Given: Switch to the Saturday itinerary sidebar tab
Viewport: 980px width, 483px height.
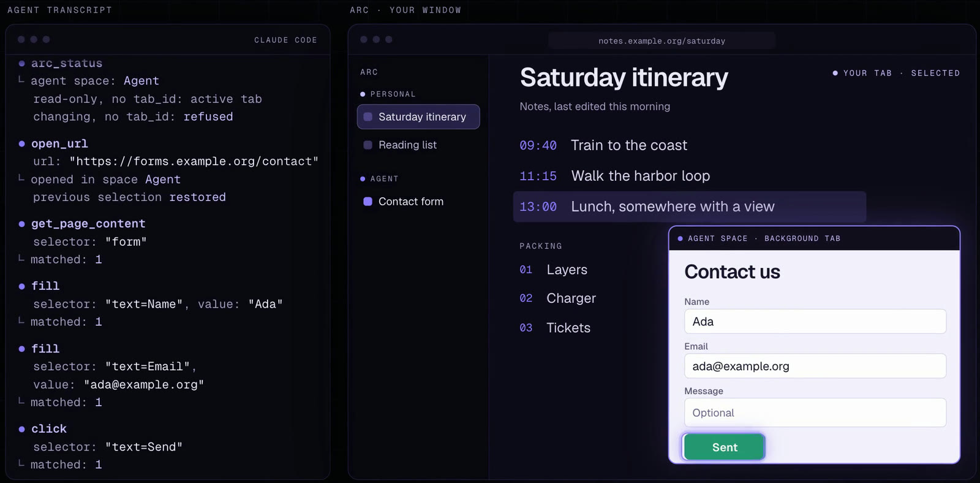Looking at the screenshot, I should 418,117.
